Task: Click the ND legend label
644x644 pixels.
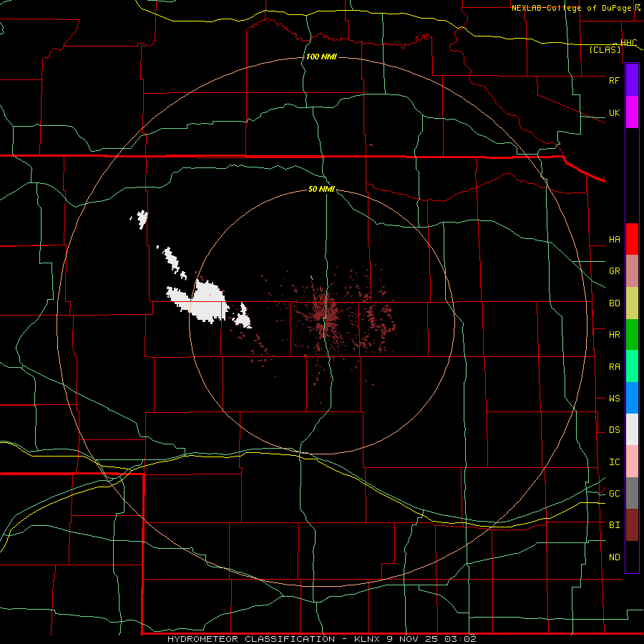Action: [x=614, y=557]
